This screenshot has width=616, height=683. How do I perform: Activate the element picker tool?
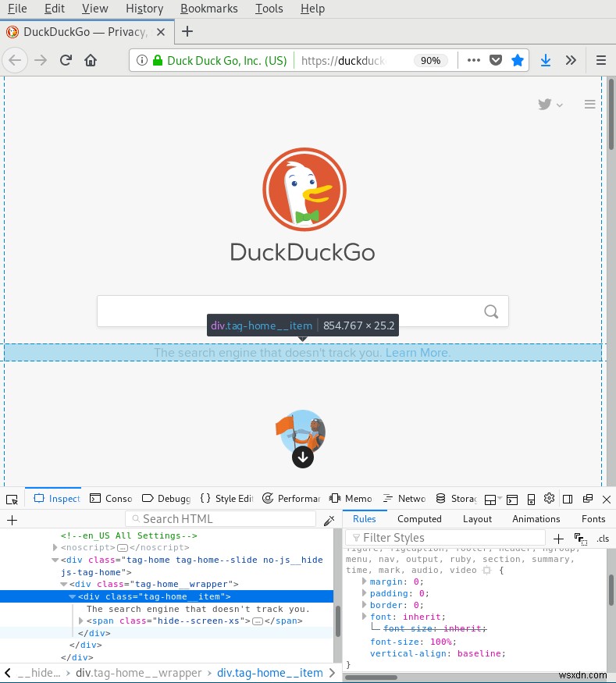click(12, 500)
